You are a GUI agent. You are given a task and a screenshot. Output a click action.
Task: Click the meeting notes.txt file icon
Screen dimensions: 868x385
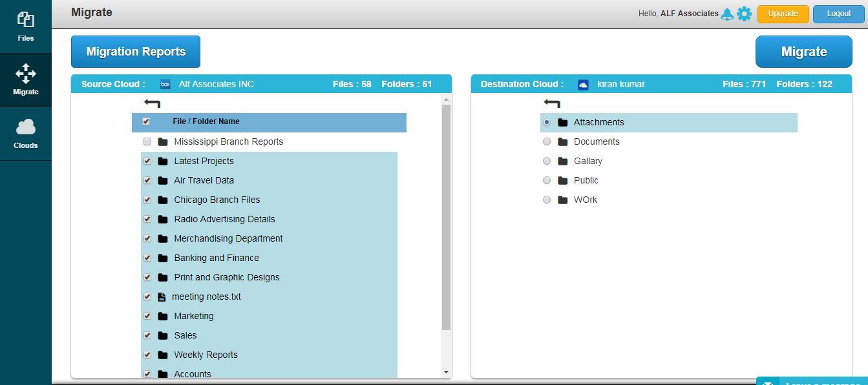click(162, 297)
